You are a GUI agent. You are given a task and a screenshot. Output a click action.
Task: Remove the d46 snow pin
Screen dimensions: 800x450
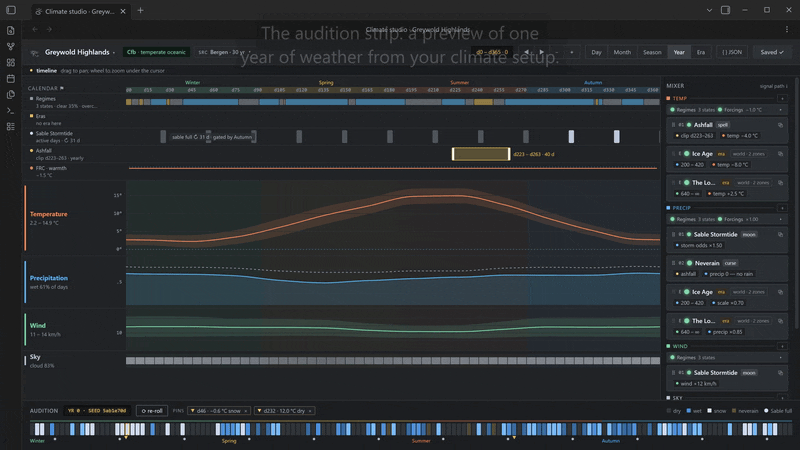coord(245,411)
